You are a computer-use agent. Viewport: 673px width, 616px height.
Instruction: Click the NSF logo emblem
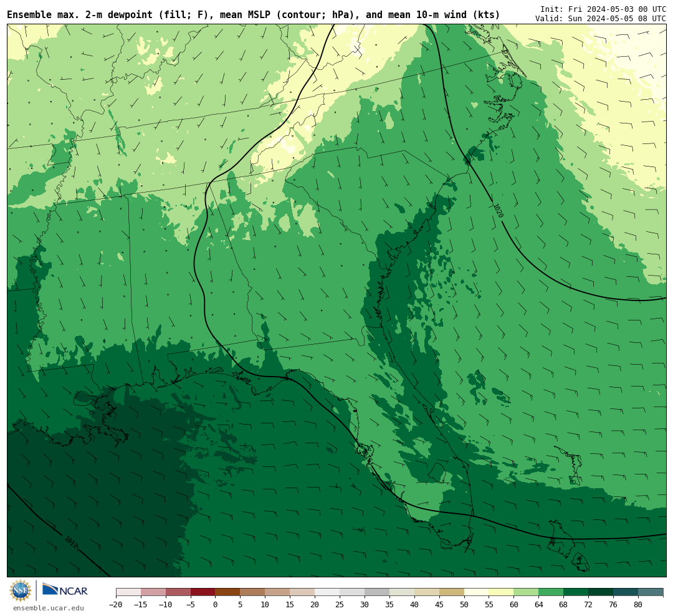coord(21,590)
